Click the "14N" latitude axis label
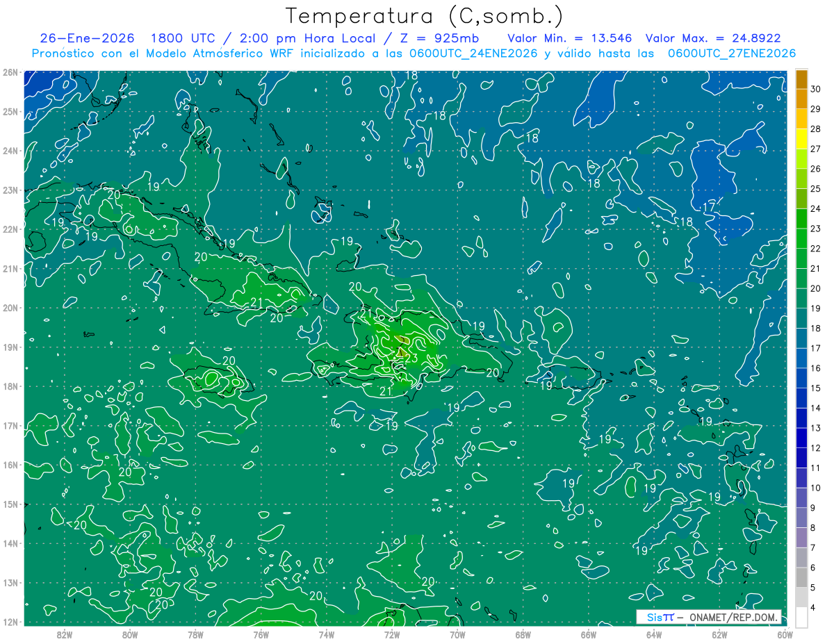The width and height of the screenshot is (834, 644). coord(10,543)
